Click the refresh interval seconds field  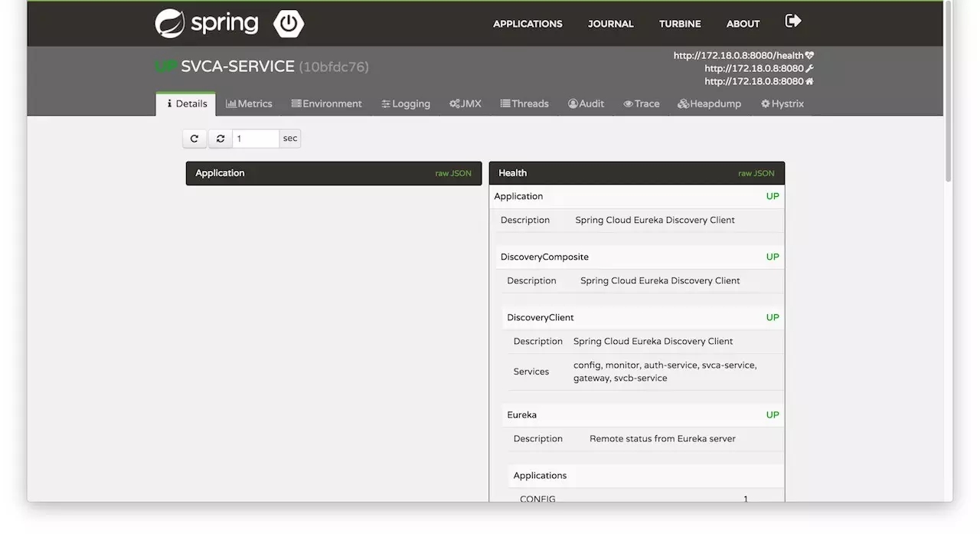pyautogui.click(x=256, y=139)
